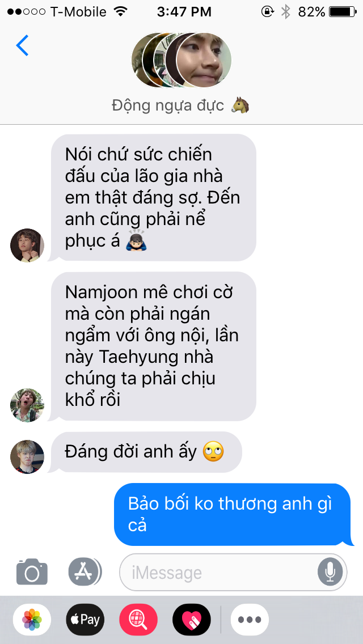Tap the microphone dictation icon
The width and height of the screenshot is (363, 644).
(x=330, y=572)
